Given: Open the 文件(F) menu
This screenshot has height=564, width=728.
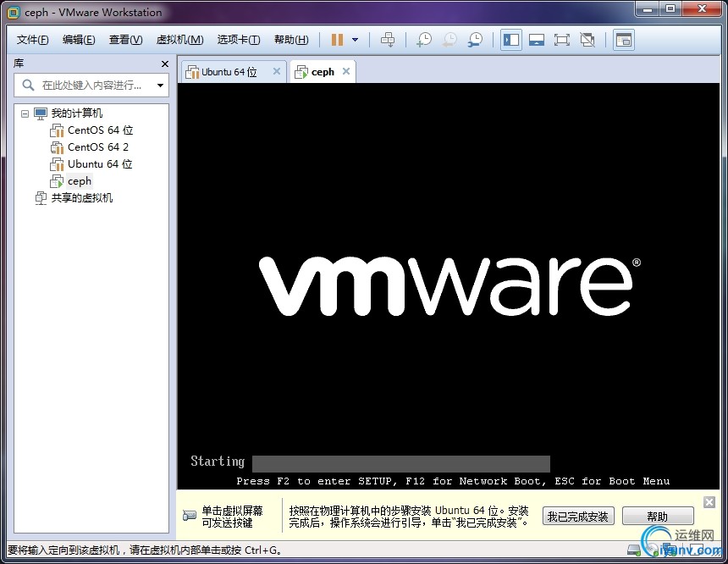Looking at the screenshot, I should (x=32, y=40).
